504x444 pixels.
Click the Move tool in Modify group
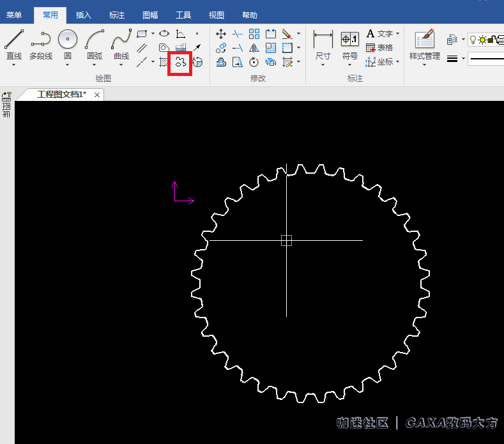221,34
